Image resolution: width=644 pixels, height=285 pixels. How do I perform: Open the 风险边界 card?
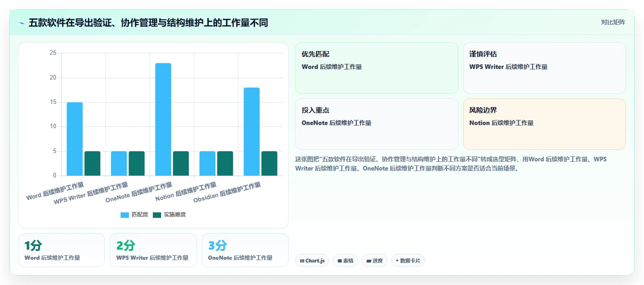(544, 124)
